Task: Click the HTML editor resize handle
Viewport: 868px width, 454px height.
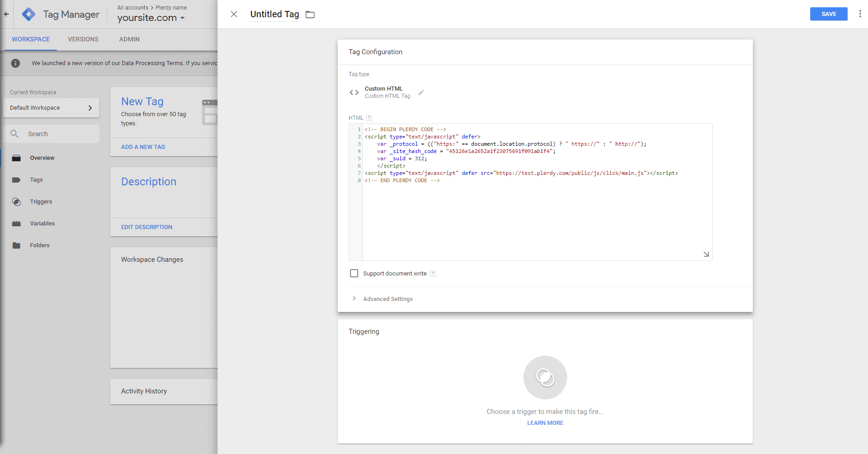Action: (706, 254)
